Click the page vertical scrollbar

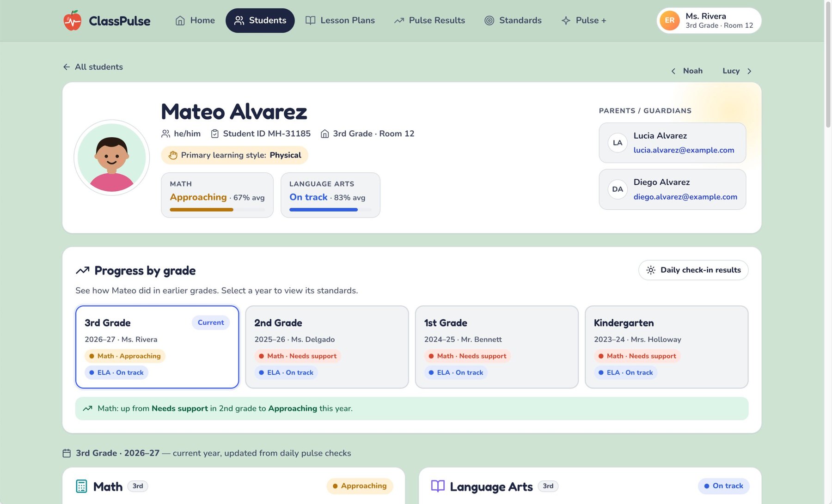(x=828, y=65)
